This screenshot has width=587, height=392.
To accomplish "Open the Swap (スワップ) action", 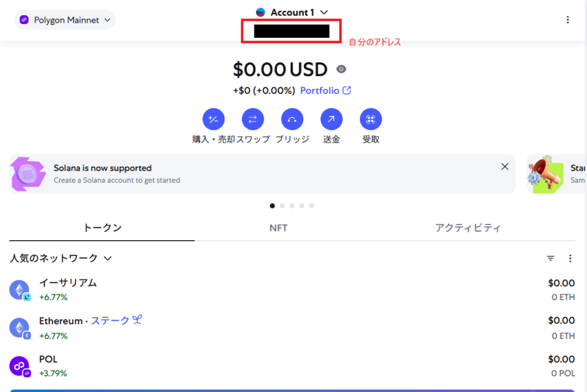I will 253,119.
